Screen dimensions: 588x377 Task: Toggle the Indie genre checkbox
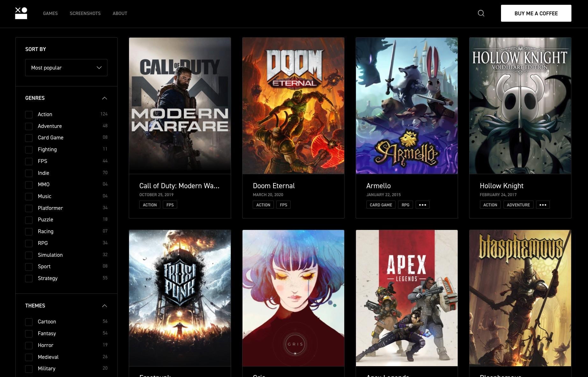(x=29, y=173)
